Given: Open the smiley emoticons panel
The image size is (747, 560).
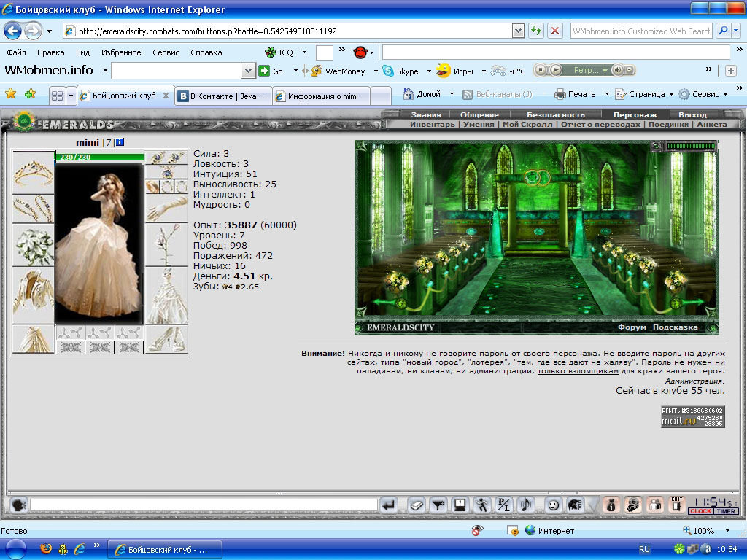Looking at the screenshot, I should click(553, 505).
